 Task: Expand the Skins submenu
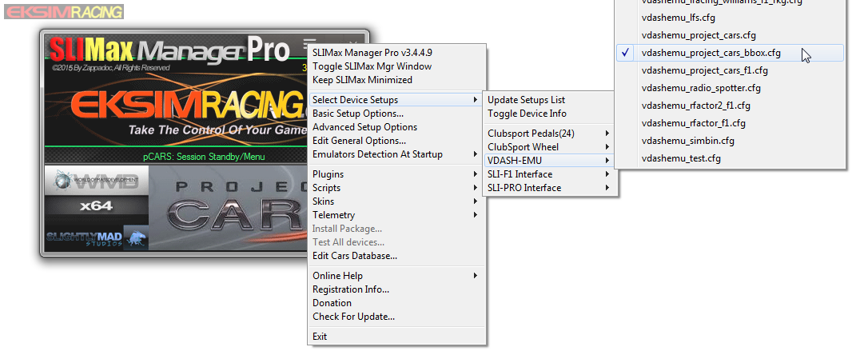coord(397,201)
